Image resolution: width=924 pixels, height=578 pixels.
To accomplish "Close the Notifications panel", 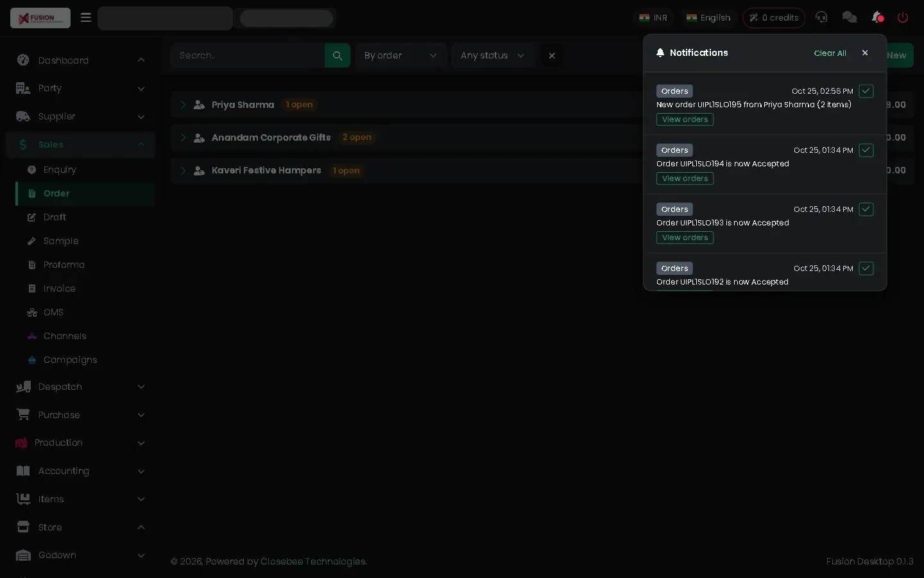I will click(865, 53).
